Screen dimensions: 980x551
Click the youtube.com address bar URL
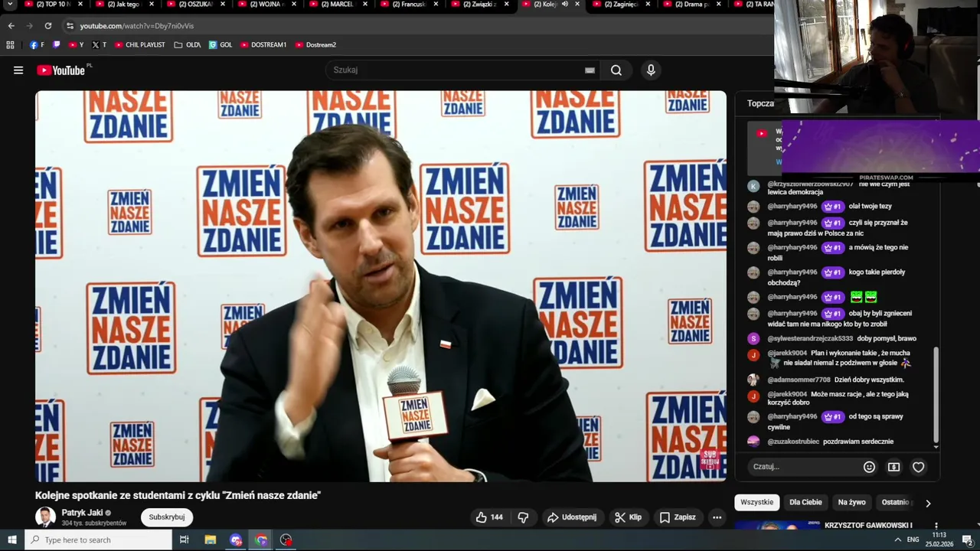(x=137, y=26)
